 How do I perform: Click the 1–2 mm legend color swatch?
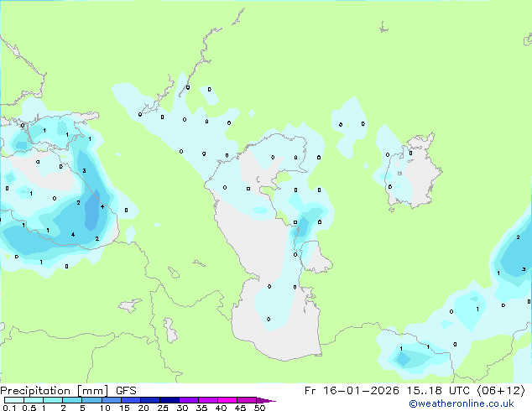pos(53,400)
